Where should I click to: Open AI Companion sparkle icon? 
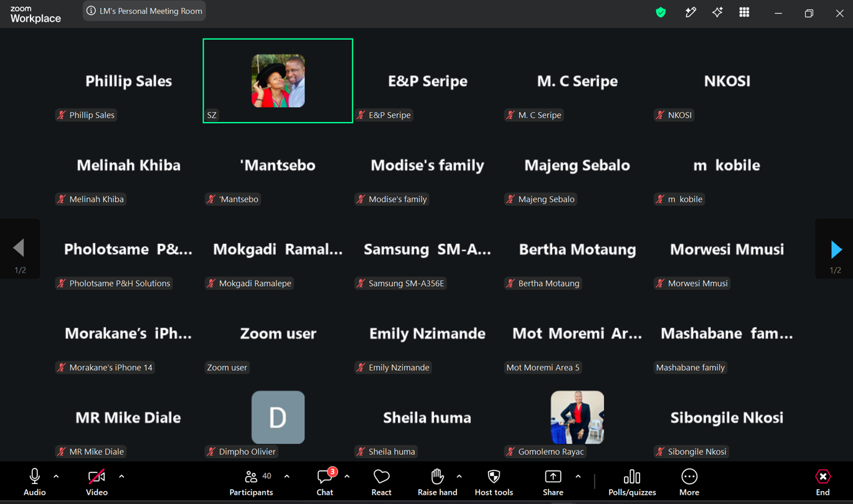pyautogui.click(x=717, y=12)
